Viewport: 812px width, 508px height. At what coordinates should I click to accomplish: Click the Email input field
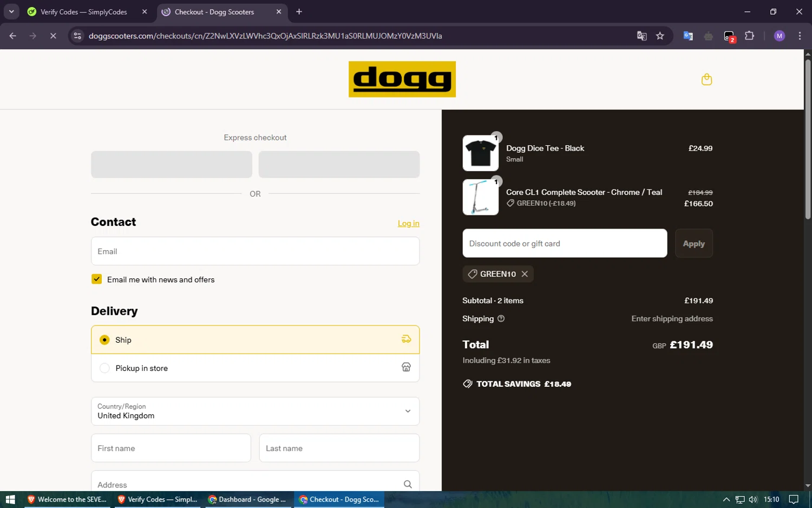coord(255,251)
